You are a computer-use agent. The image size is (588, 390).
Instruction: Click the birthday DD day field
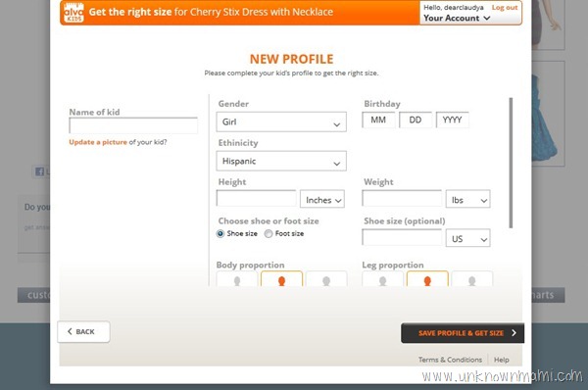(416, 120)
